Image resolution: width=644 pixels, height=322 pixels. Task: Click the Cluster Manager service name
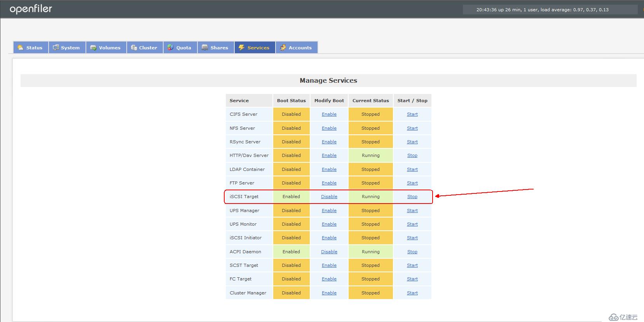[x=248, y=293]
